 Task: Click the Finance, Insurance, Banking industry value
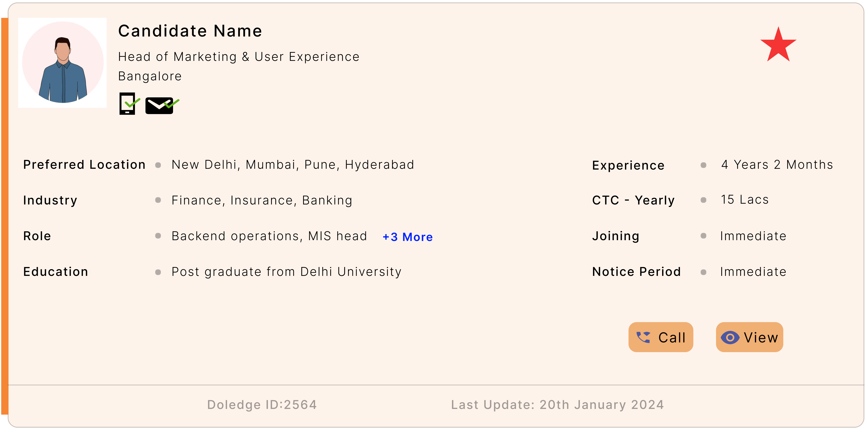pos(262,200)
